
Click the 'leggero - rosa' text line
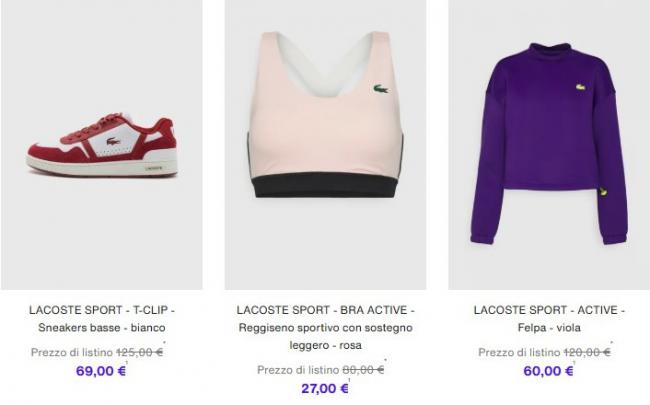pyautogui.click(x=325, y=345)
